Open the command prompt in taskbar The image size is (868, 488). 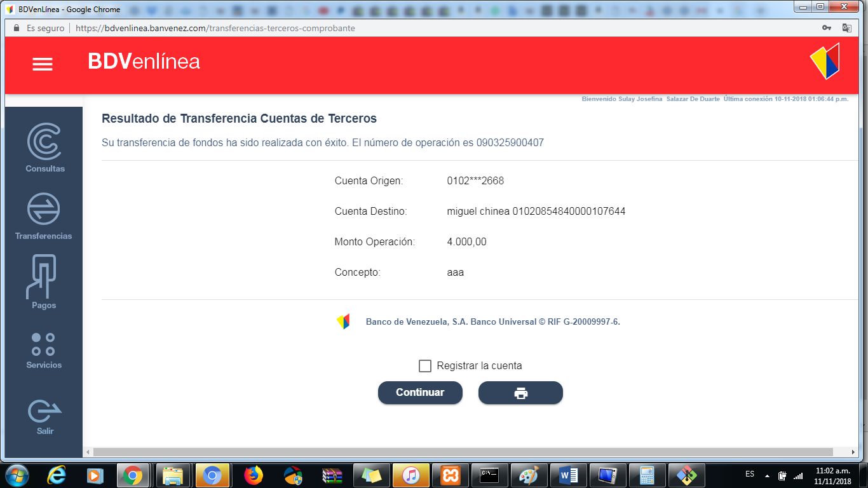tap(490, 475)
